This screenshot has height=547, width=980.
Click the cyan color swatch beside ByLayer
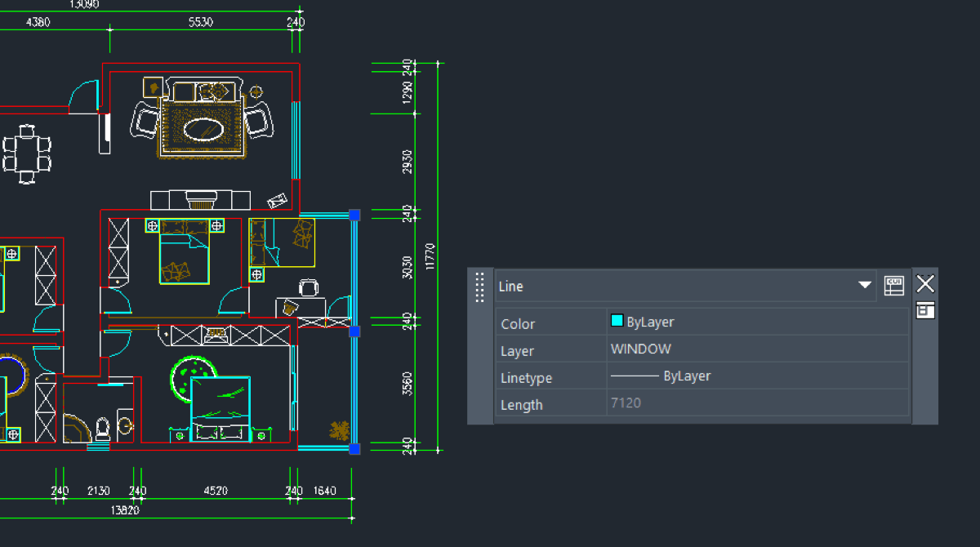pos(617,322)
